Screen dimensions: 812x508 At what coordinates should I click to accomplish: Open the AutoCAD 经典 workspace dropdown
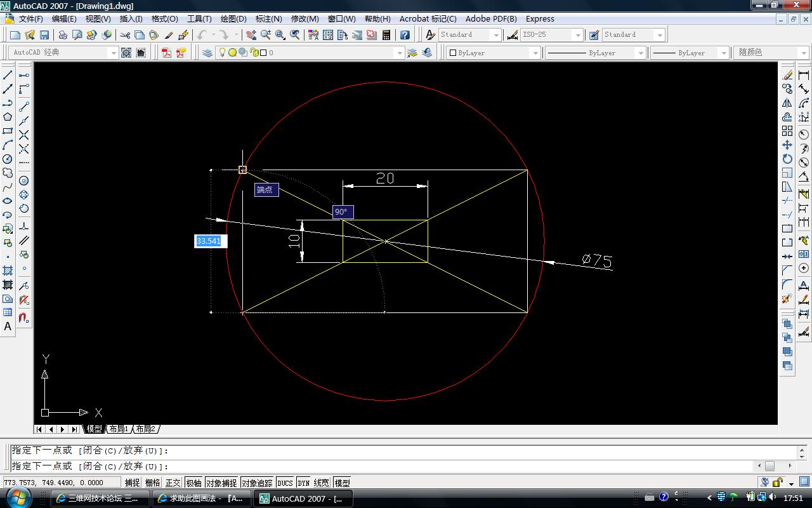(114, 53)
